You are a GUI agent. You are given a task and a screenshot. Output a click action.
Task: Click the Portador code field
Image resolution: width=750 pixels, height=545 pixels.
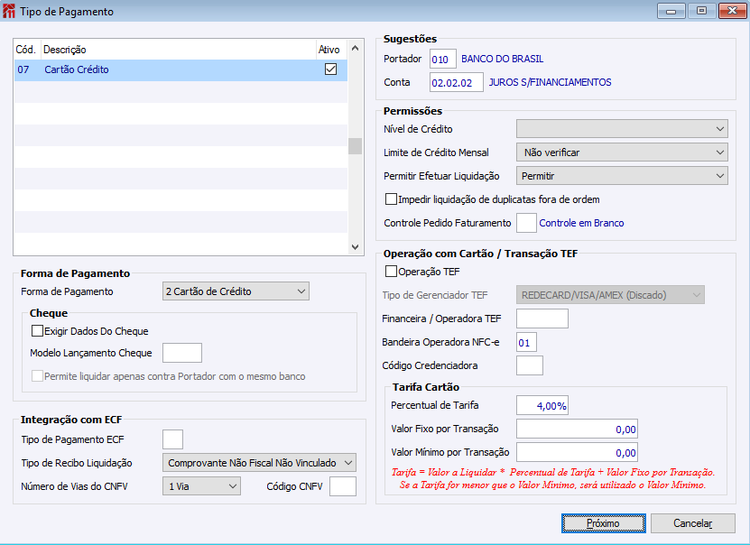(x=443, y=59)
